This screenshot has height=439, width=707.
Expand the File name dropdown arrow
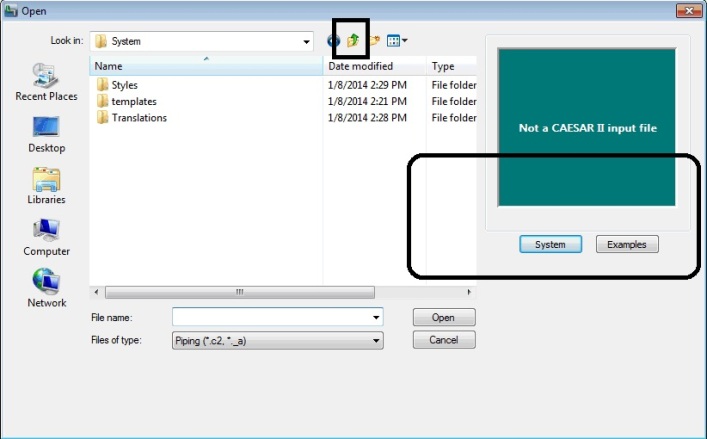click(x=376, y=317)
